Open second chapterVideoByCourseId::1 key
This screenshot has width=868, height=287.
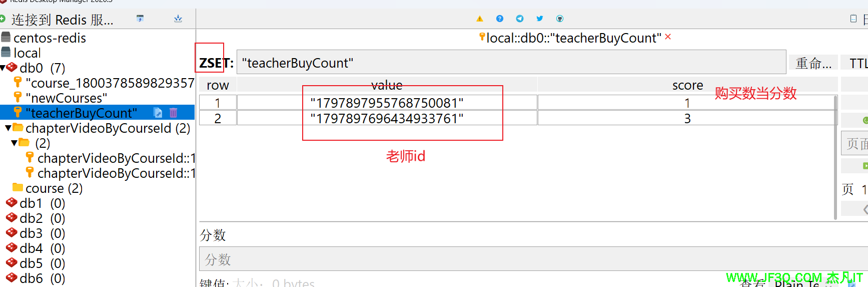coord(116,173)
